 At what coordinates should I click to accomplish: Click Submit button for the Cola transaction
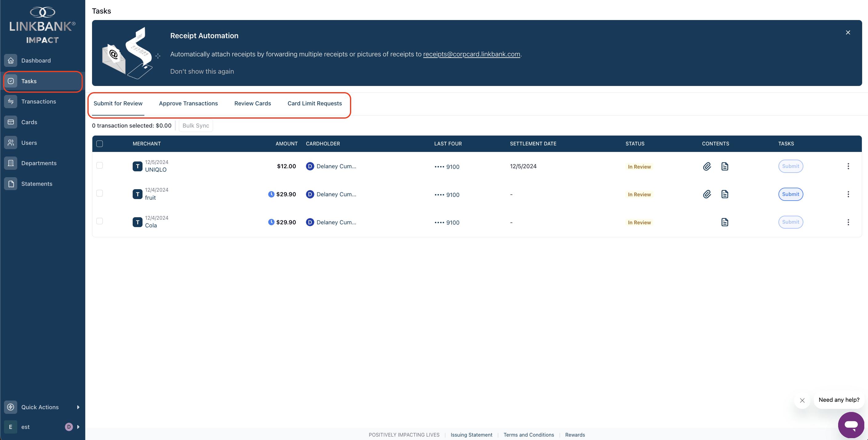790,222
